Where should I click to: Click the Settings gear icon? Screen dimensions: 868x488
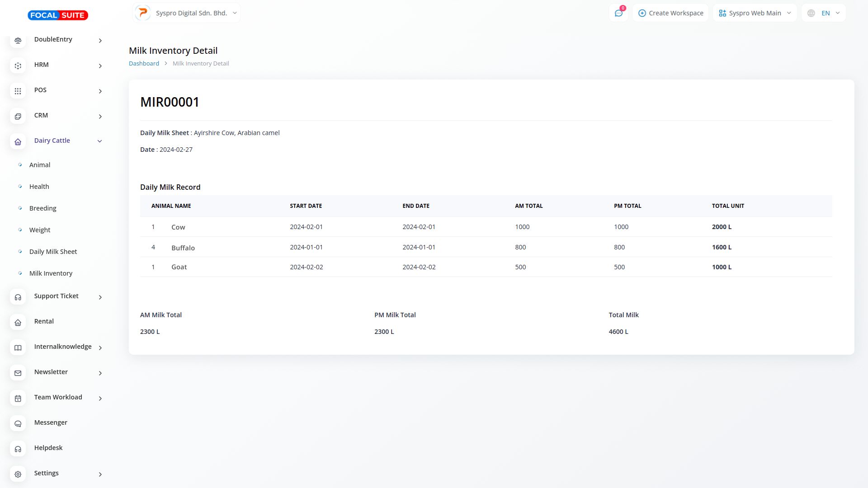18,474
